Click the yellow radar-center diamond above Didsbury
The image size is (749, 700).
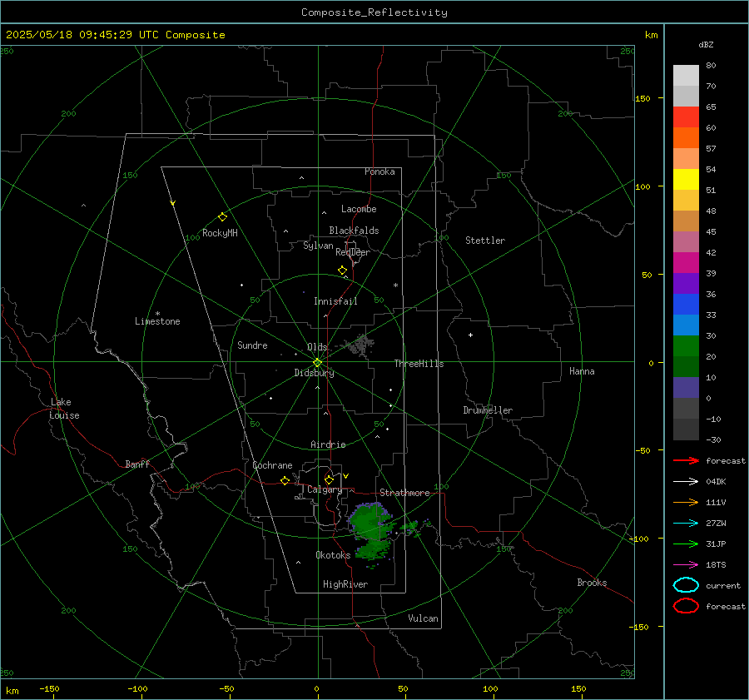click(x=317, y=363)
